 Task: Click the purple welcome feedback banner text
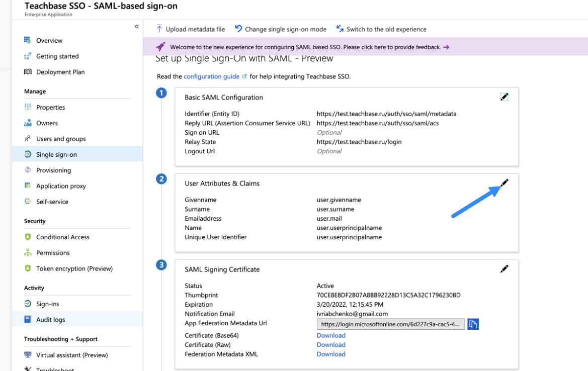click(305, 47)
